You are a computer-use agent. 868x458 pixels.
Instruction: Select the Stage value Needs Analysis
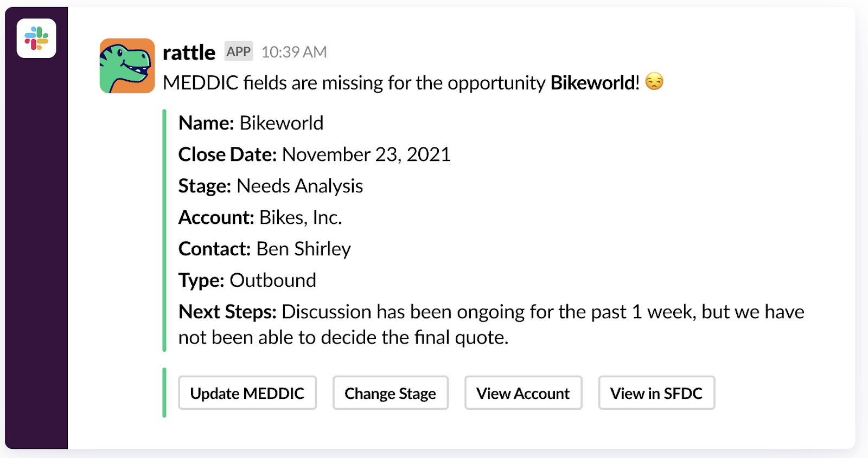[299, 186]
